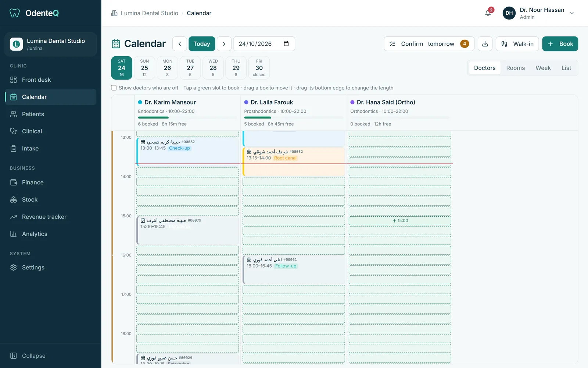This screenshot has width=588, height=368.
Task: Click the Book button
Action: pos(560,44)
